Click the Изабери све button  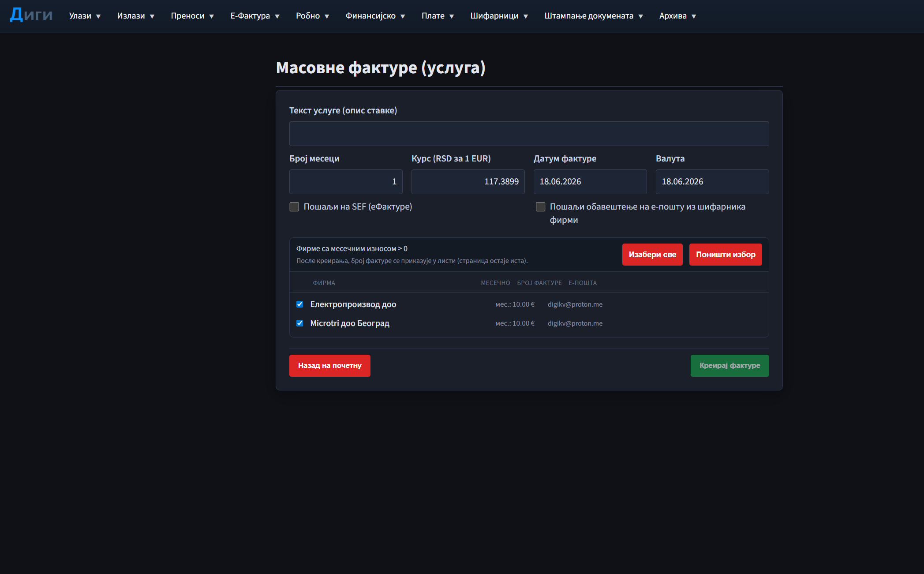(652, 255)
